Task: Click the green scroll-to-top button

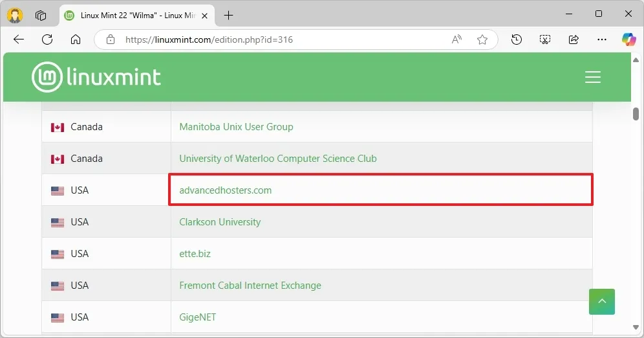Action: [601, 302]
